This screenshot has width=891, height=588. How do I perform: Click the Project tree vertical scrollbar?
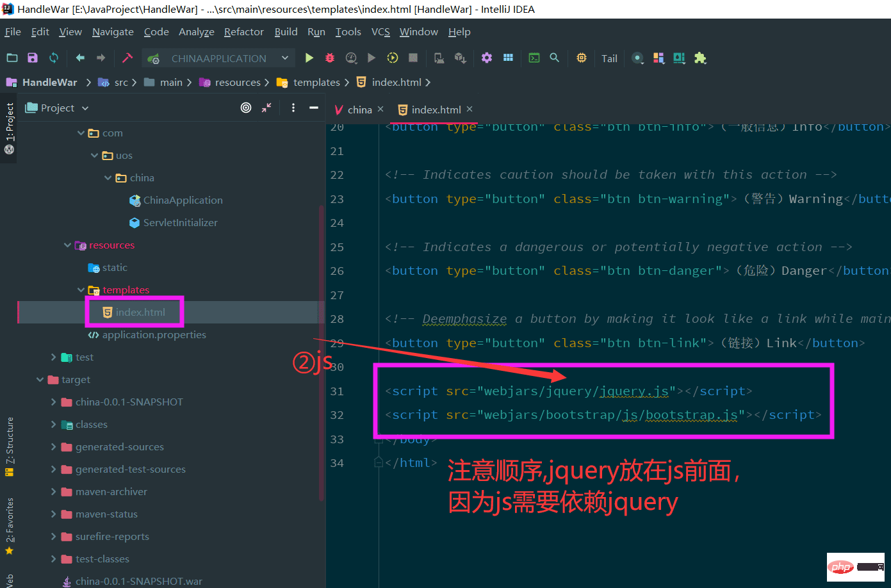coord(322,352)
